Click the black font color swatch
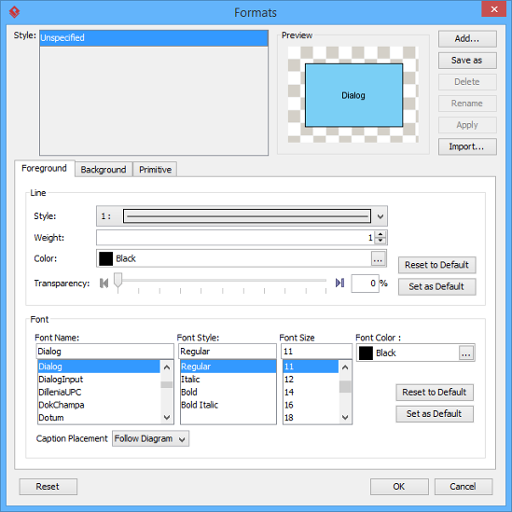 (x=366, y=353)
